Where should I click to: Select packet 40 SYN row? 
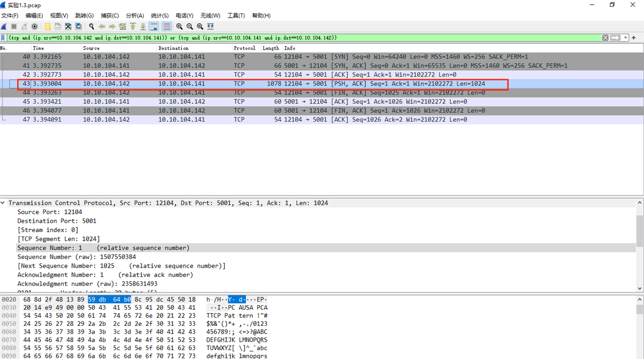[x=322, y=57]
